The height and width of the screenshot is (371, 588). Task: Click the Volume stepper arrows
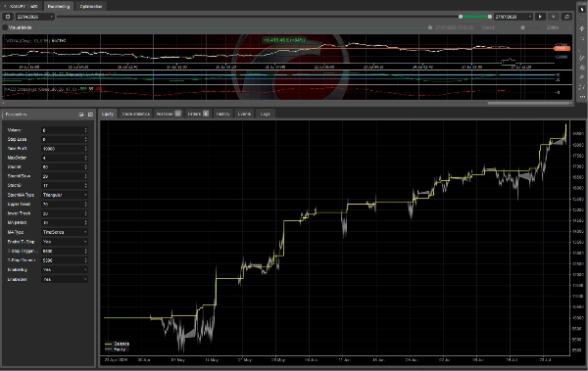pyautogui.click(x=86, y=130)
